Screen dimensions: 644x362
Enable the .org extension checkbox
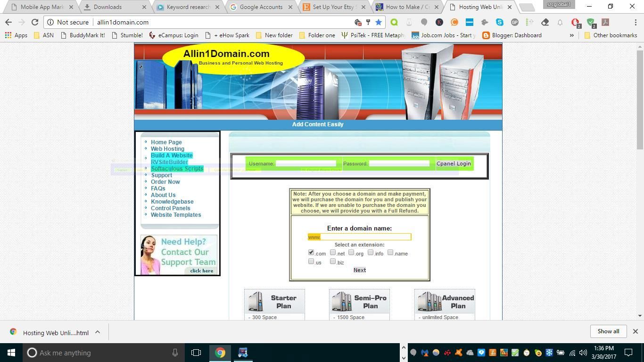(x=351, y=253)
